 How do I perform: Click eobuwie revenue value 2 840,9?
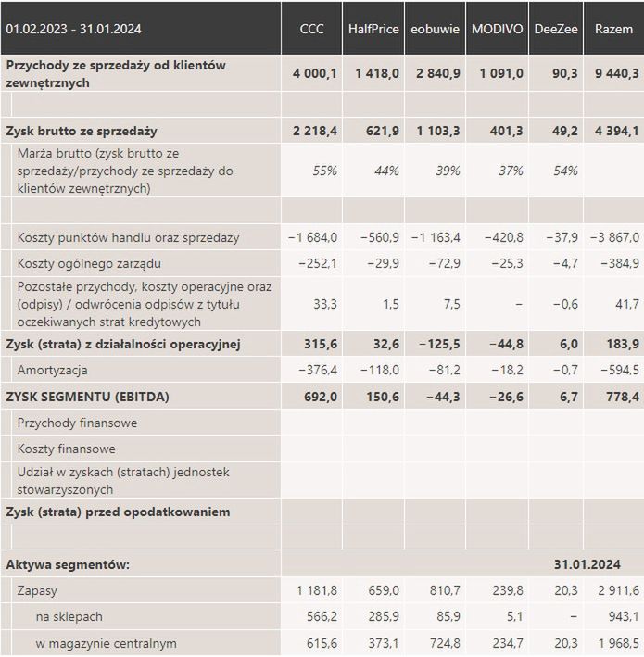[x=438, y=74]
